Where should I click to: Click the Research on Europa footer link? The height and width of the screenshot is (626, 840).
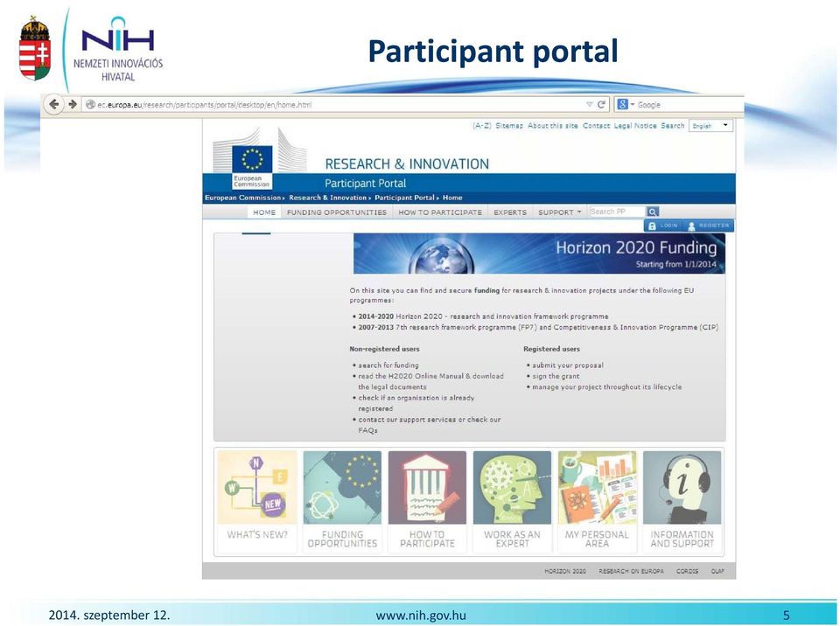pos(631,572)
